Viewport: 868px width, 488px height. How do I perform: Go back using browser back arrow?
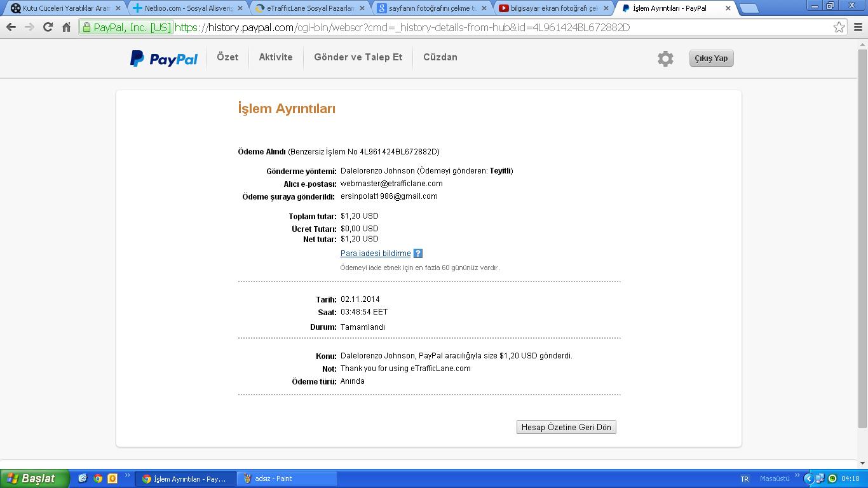11,27
